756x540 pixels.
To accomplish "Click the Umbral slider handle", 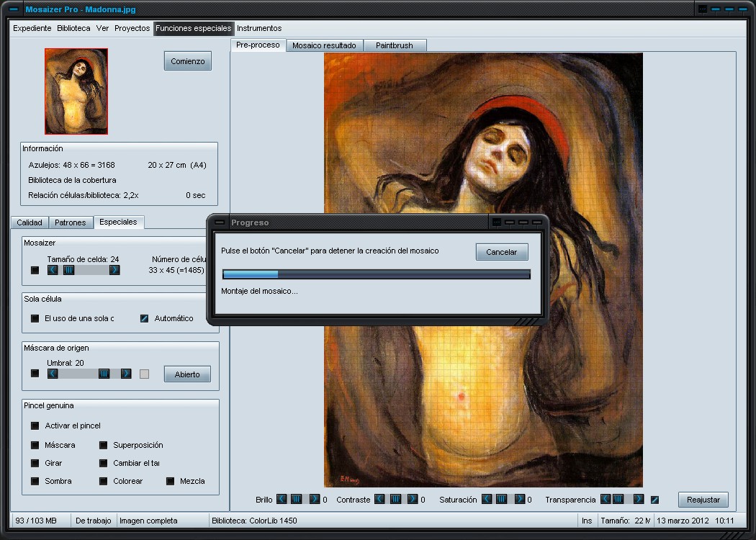I will pos(104,374).
